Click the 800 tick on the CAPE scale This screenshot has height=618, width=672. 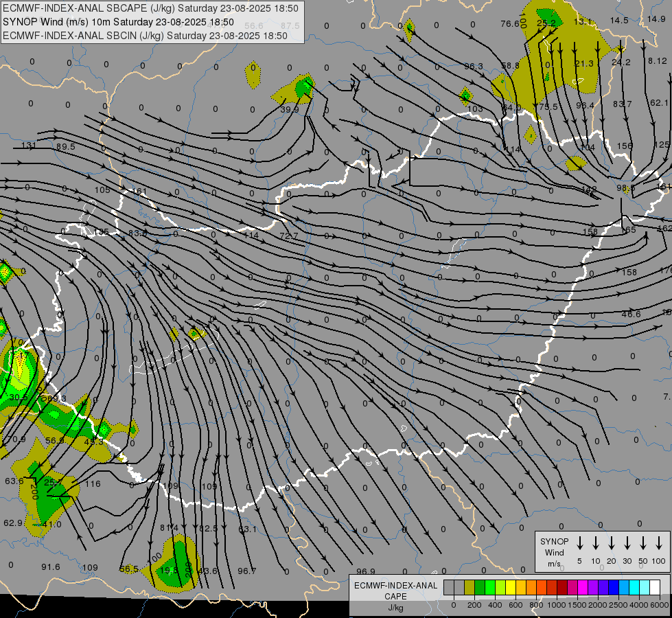pyautogui.click(x=536, y=605)
